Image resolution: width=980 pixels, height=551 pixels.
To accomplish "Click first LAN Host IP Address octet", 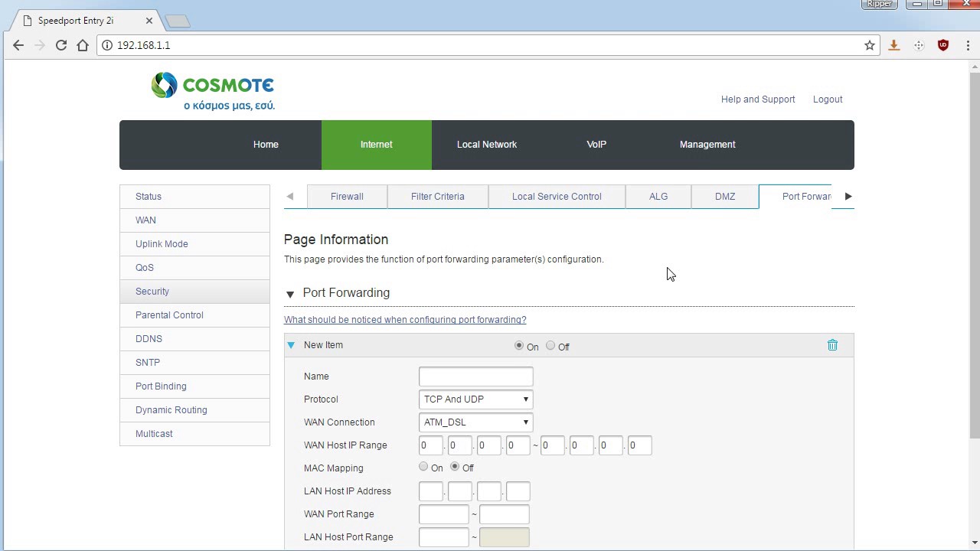I will [430, 491].
